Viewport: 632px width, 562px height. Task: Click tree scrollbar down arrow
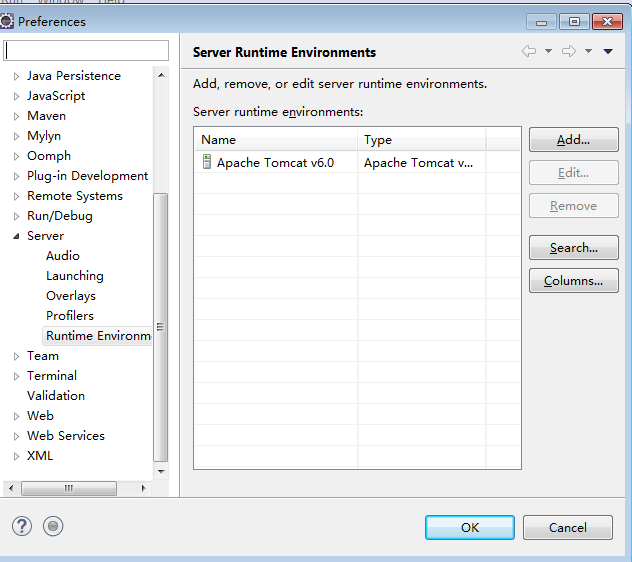click(x=161, y=471)
